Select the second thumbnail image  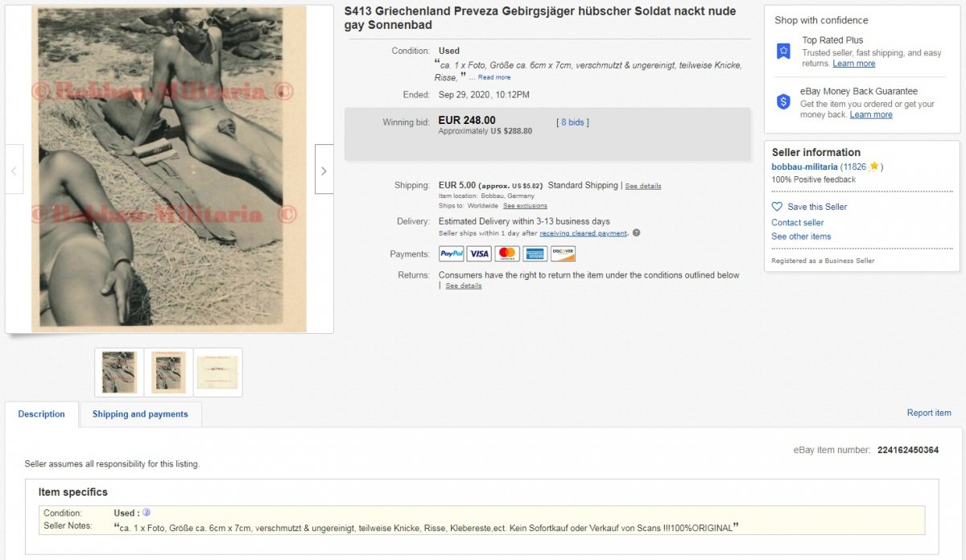169,373
